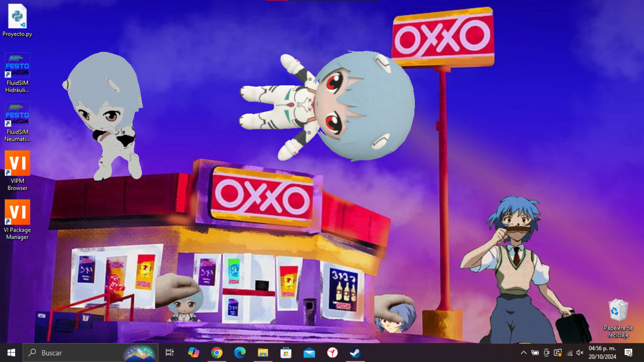644x362 pixels.
Task: Unmute the system volume
Action: click(580, 353)
